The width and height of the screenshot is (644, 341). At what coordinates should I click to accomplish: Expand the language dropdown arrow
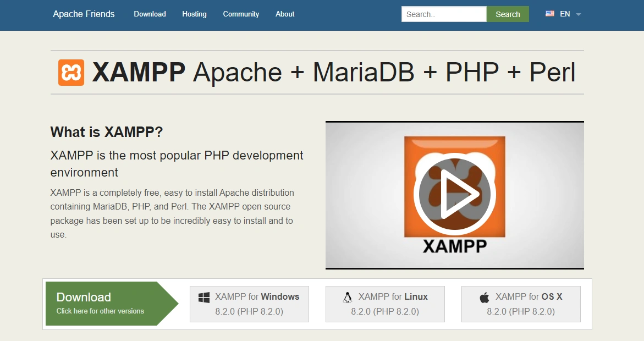(579, 14)
